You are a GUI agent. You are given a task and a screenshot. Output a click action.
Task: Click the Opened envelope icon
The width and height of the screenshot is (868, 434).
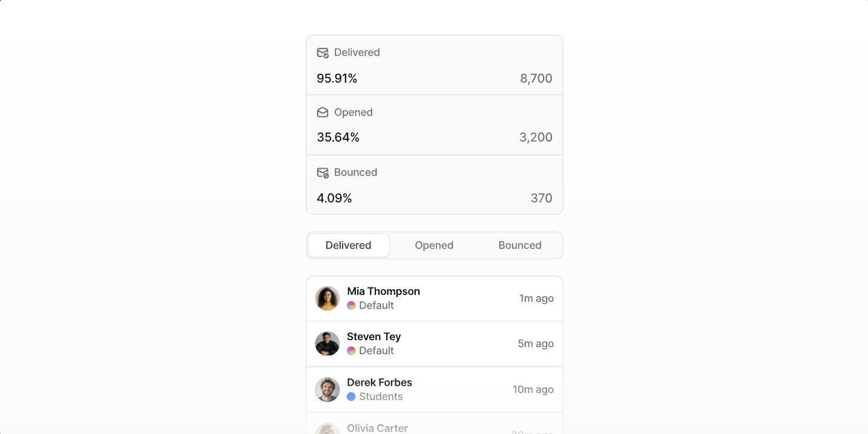pyautogui.click(x=323, y=113)
